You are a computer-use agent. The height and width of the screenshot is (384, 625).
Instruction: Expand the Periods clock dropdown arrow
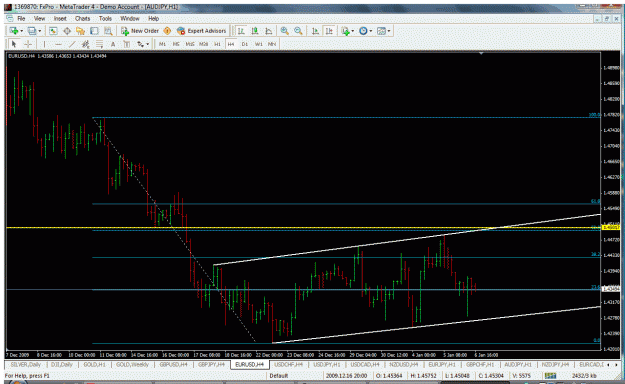pos(371,31)
